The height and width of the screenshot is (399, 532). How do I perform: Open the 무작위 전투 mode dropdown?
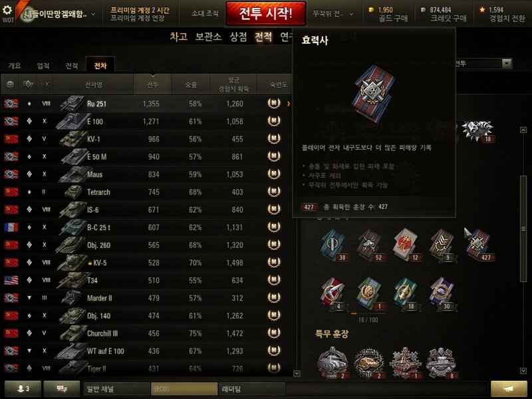(332, 14)
